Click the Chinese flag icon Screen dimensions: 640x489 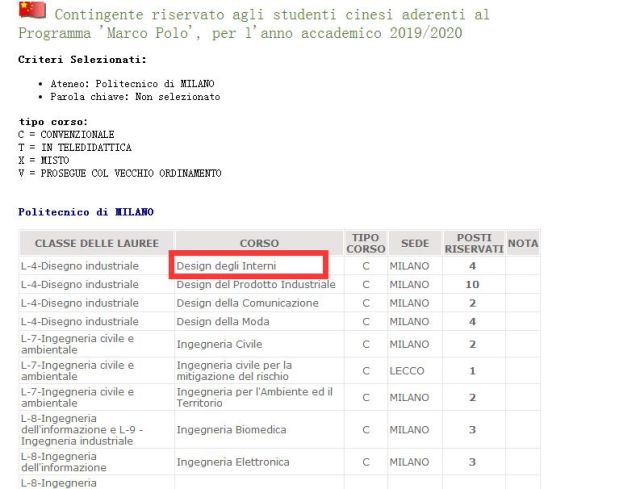coord(32,10)
